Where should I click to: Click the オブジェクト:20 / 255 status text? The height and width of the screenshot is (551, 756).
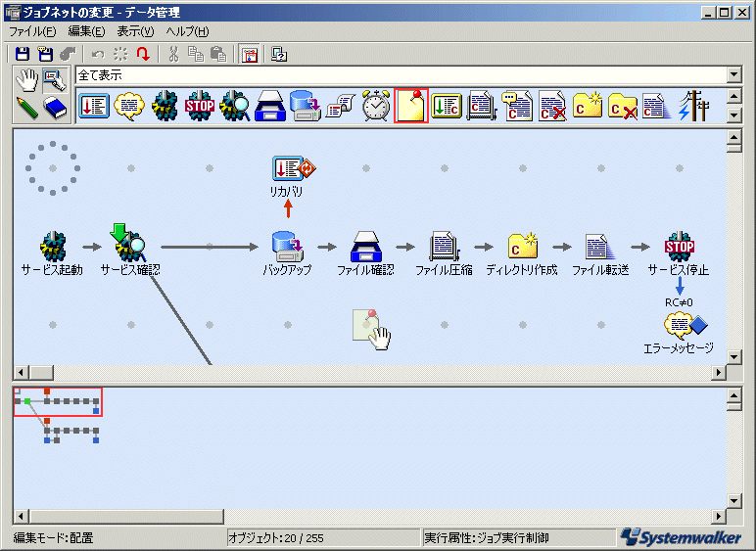[276, 538]
